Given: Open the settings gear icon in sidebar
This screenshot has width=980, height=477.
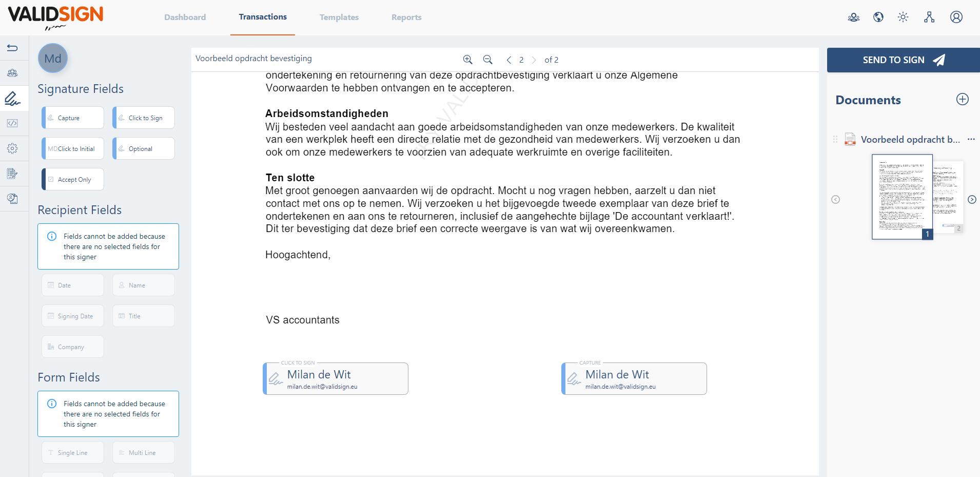Looking at the screenshot, I should point(12,148).
